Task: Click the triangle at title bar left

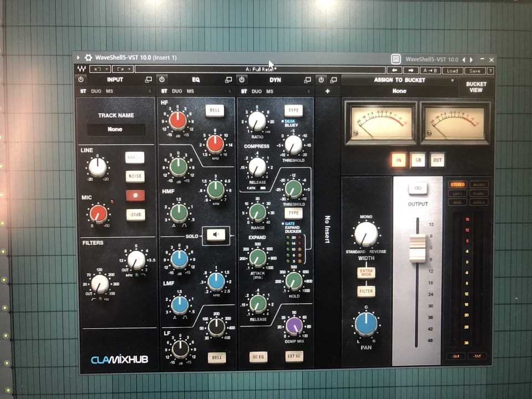Action: pyautogui.click(x=78, y=57)
